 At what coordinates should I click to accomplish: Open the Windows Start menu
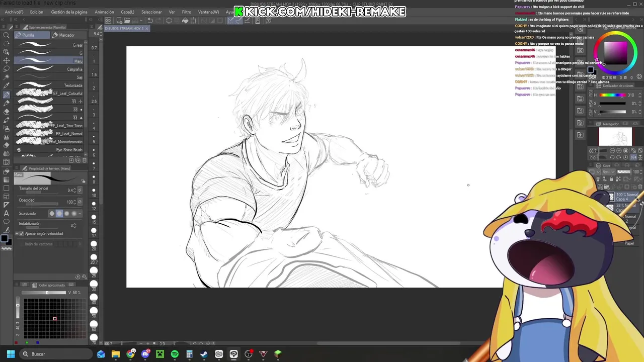point(11,354)
